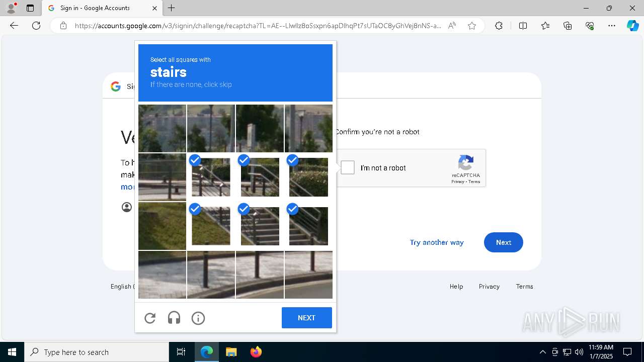Image resolution: width=644 pixels, height=362 pixels.
Task: Click the taskbar search box
Action: [x=97, y=352]
